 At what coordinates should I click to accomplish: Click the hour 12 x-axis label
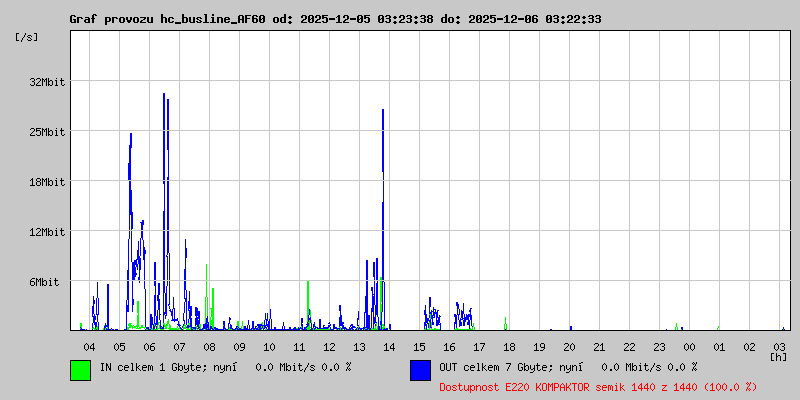pyautogui.click(x=330, y=347)
